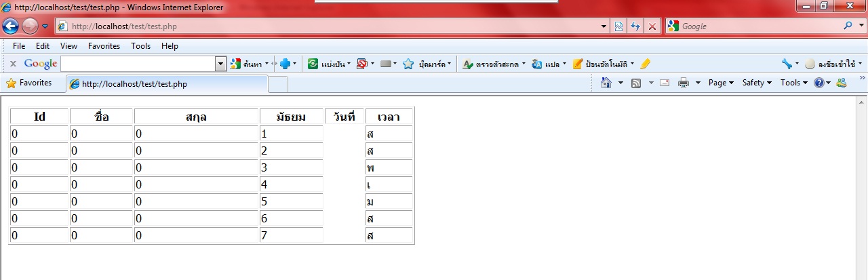Click the Id column header
The width and height of the screenshot is (868, 280).
point(39,117)
